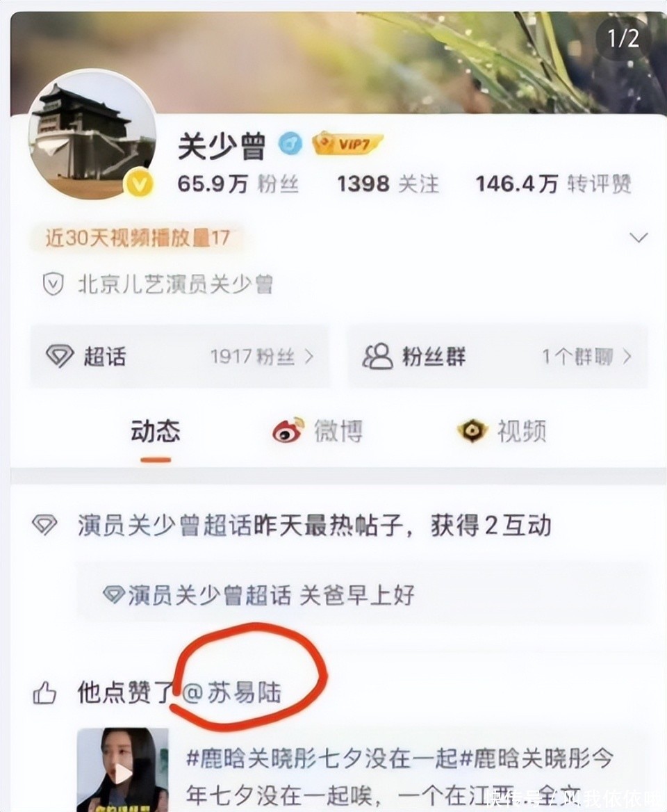This screenshot has height=812, width=667.
Task: Open the VIP7 membership badge
Action: [347, 143]
